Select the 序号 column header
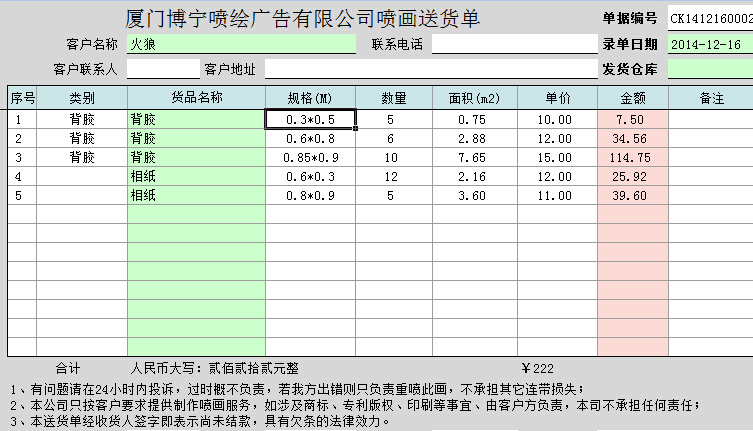This screenshot has height=431, width=753. point(22,98)
